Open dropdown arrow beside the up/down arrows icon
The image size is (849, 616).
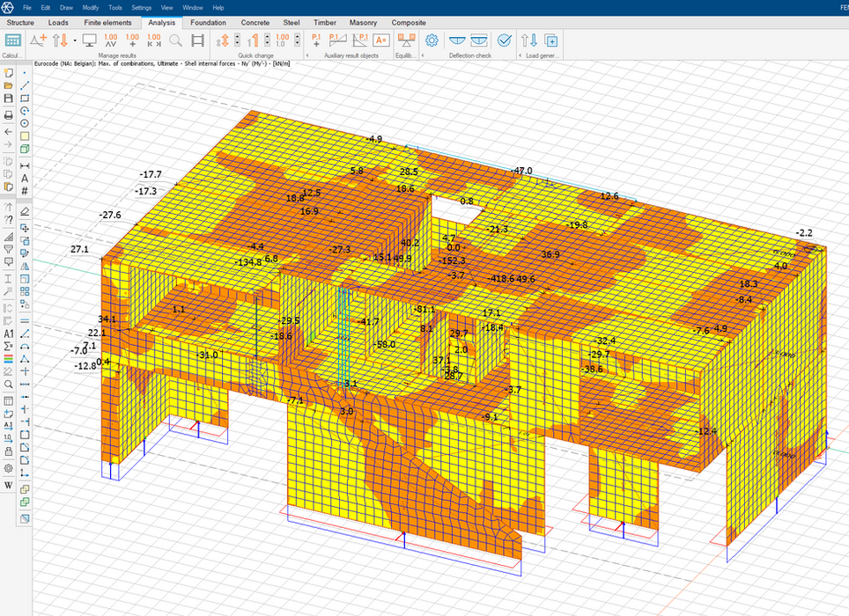[x=75, y=40]
